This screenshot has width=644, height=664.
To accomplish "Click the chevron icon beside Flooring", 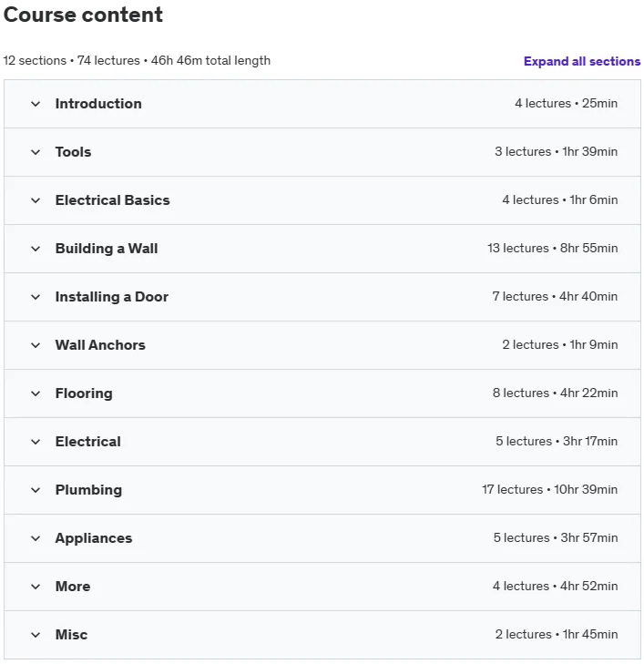I will pyautogui.click(x=36, y=393).
